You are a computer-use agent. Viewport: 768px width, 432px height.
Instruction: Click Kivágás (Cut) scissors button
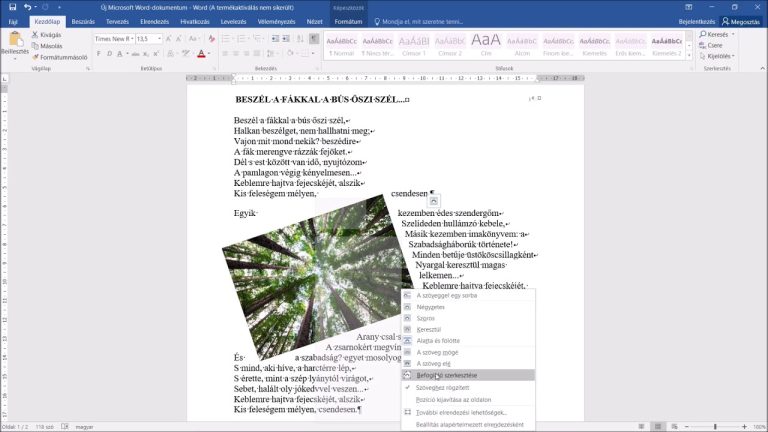pyautogui.click(x=47, y=35)
